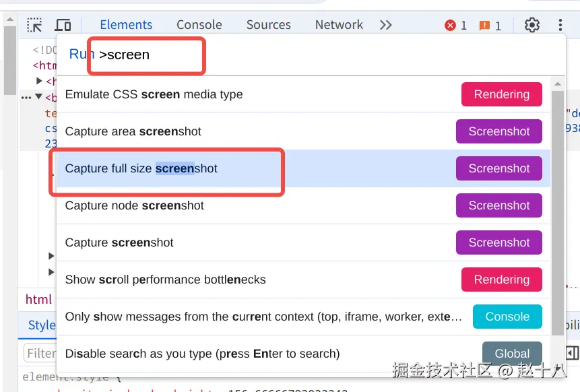The width and height of the screenshot is (580, 392).
Task: Select Emulate CSS screen media type
Action: pos(304,94)
